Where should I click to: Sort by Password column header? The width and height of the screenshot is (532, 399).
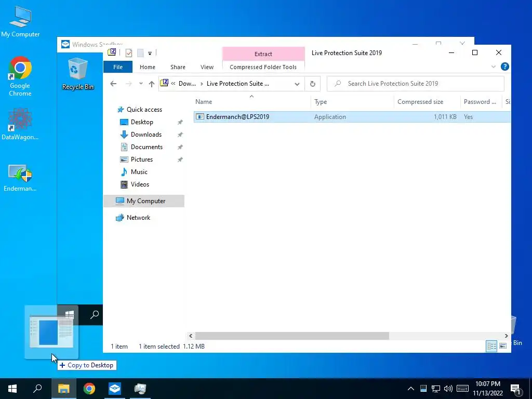[481, 101]
